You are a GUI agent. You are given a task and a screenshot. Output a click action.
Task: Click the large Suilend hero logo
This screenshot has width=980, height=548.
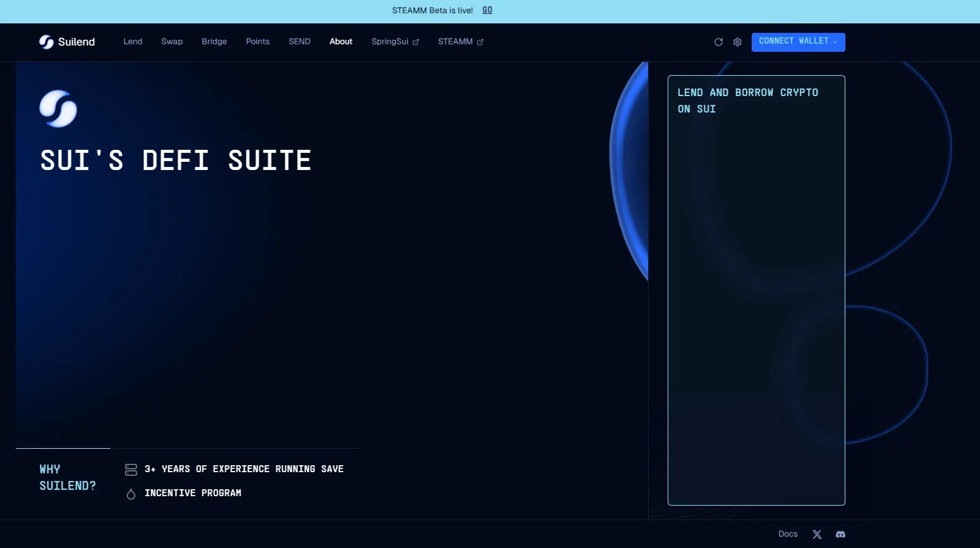coord(58,109)
